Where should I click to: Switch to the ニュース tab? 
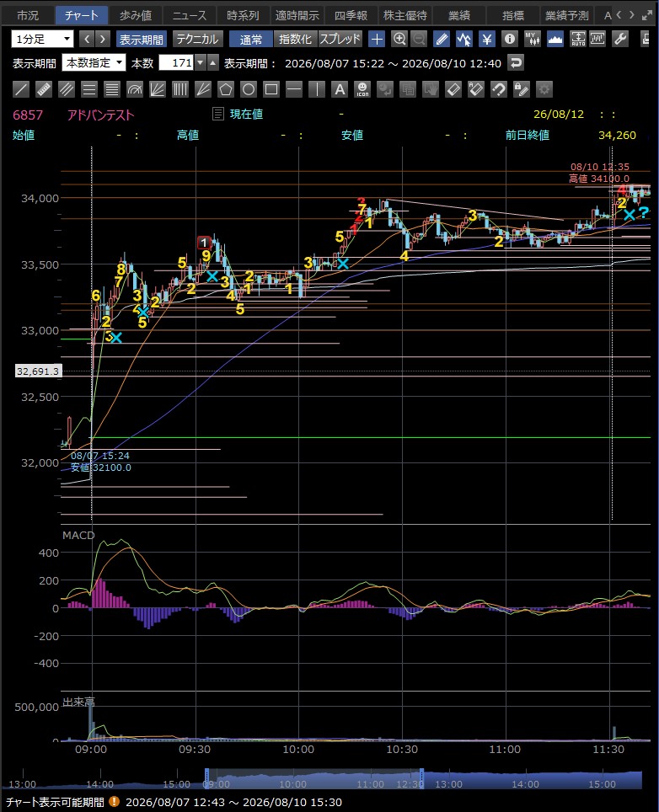(x=189, y=15)
